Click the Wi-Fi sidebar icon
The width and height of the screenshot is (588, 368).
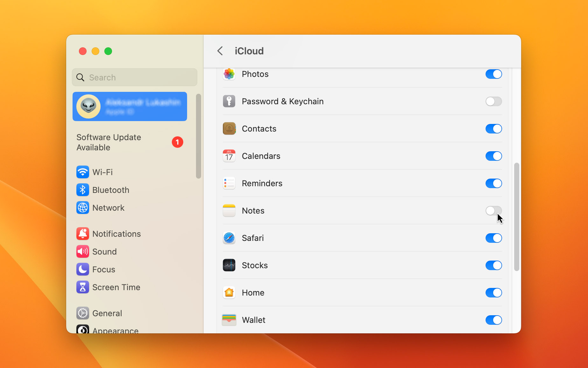[x=83, y=172]
